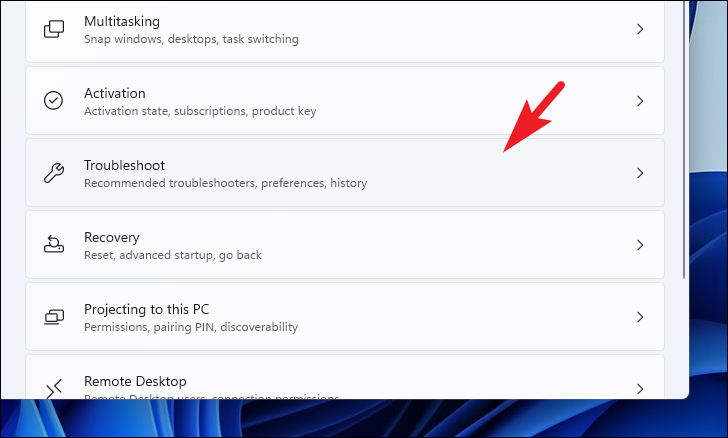The height and width of the screenshot is (438, 728).
Task: Click 'Reset, advanced startup, go back' text
Action: coord(173,255)
